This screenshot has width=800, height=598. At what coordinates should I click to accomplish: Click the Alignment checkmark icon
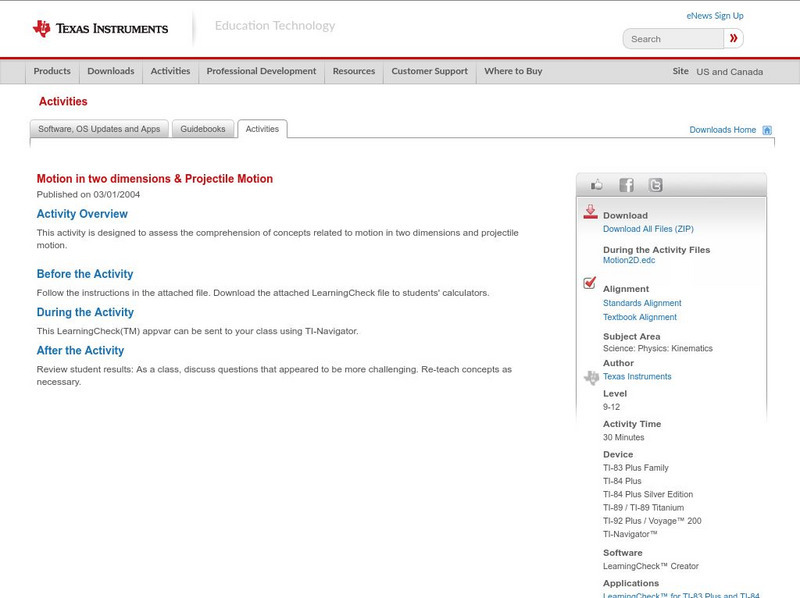tap(589, 283)
